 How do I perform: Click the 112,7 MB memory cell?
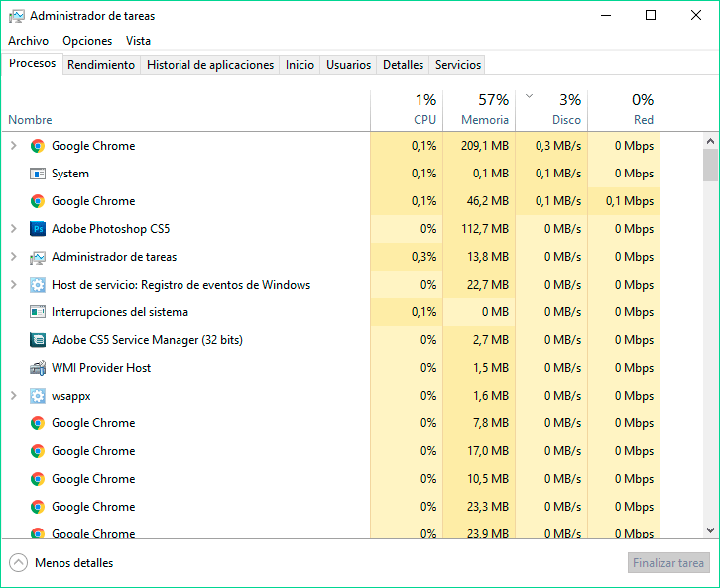[479, 229]
